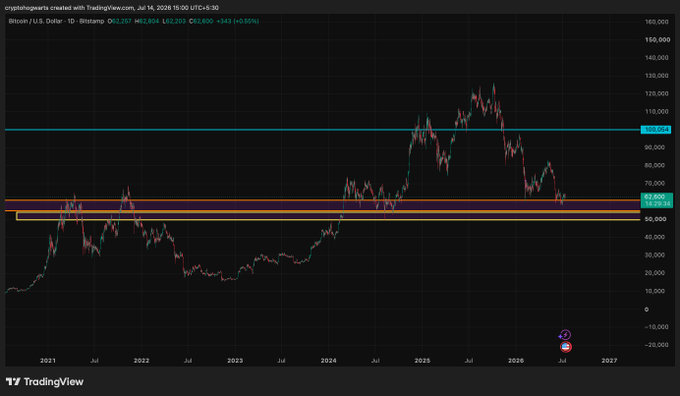
Task: Click the 2025 time axis label
Action: tap(422, 360)
